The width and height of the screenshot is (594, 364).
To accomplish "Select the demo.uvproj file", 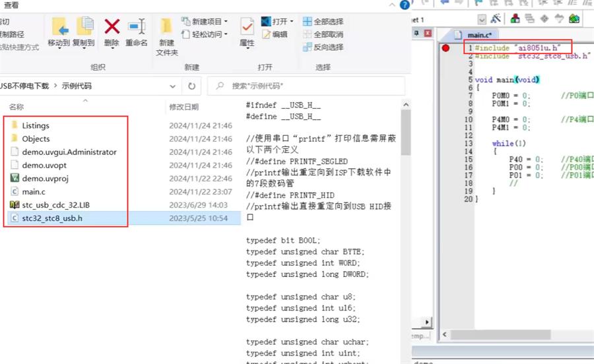I will [45, 178].
